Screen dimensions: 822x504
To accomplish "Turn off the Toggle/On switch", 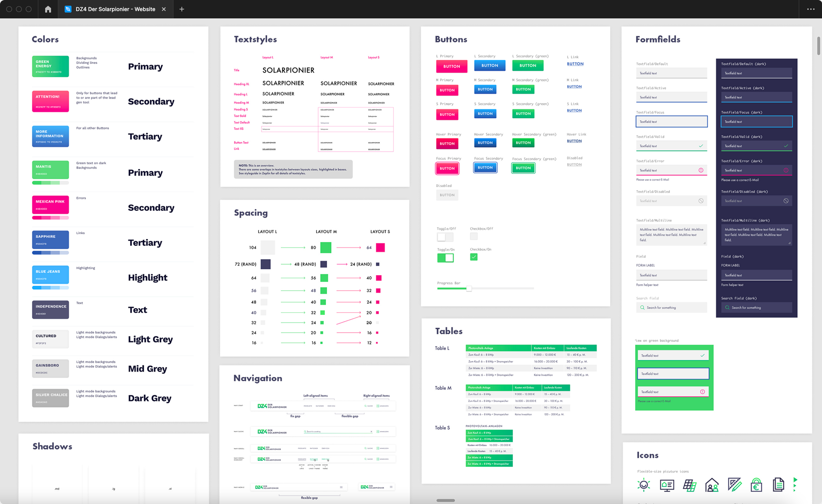I will pos(445,257).
